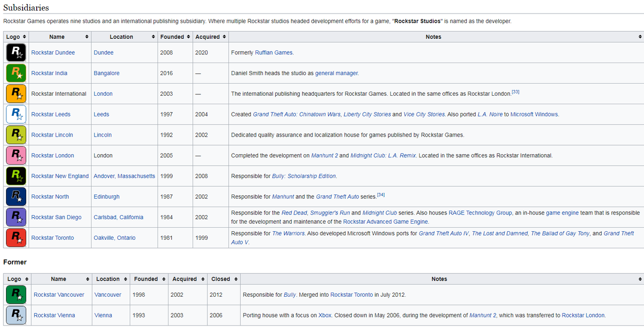Sort subsidiaries table by Location column
Screen dimensions: 644x331
[124, 37]
